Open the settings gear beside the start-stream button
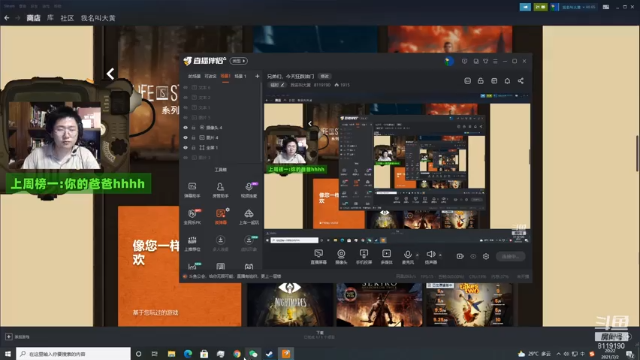 click(486, 256)
